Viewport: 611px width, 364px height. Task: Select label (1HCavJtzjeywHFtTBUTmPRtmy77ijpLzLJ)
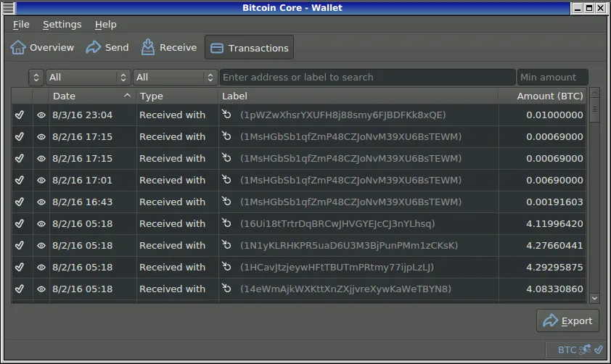[x=337, y=268]
